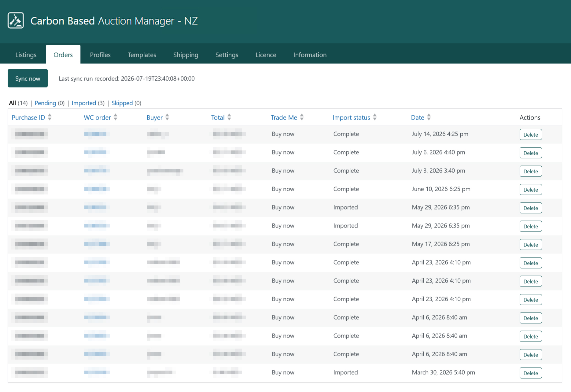
Task: Open the Licence tab
Action: click(x=266, y=55)
